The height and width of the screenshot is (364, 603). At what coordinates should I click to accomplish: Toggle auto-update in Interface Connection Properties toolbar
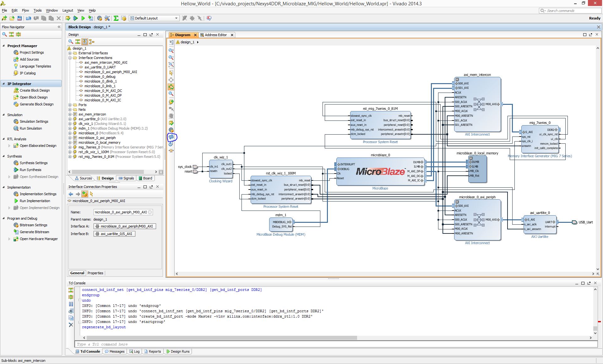click(x=85, y=194)
